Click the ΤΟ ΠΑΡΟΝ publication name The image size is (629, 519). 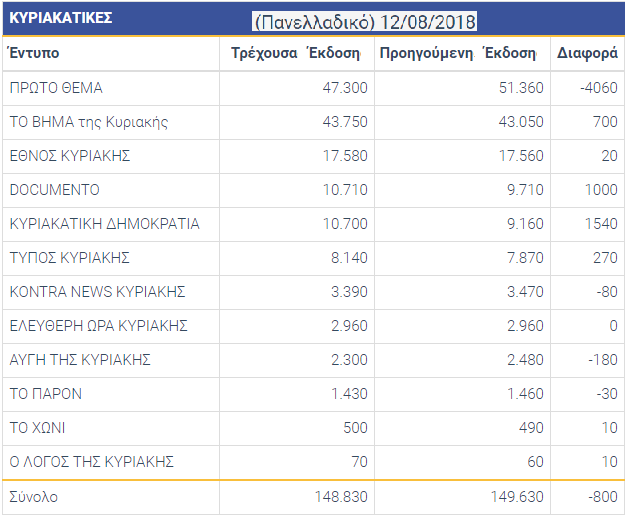tap(46, 394)
